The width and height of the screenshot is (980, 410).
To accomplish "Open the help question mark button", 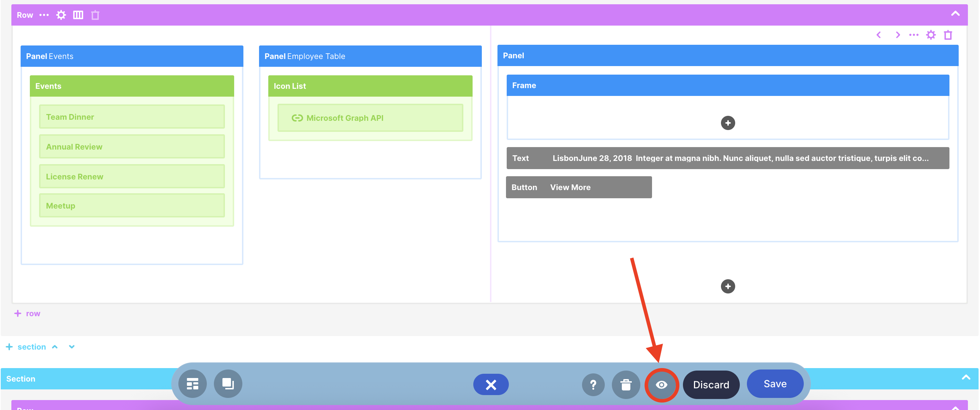I will (x=593, y=385).
